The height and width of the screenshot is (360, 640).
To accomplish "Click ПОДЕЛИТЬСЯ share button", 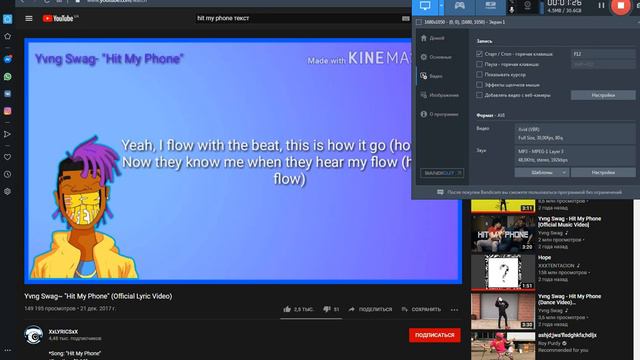I will pyautogui.click(x=370, y=309).
